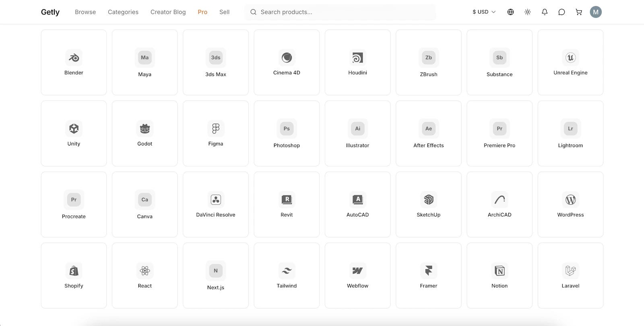Click the "Notion" label text
This screenshot has width=644, height=326.
point(500,286)
